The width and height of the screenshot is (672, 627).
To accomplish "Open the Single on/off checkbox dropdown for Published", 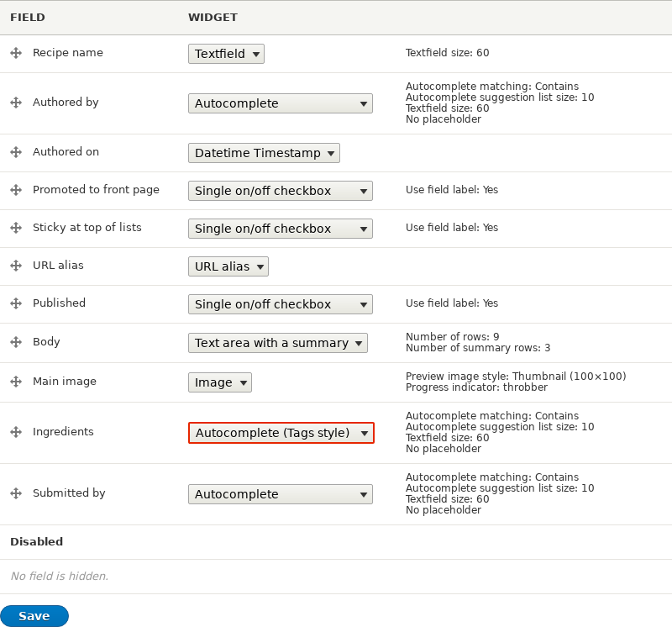I will click(x=280, y=303).
